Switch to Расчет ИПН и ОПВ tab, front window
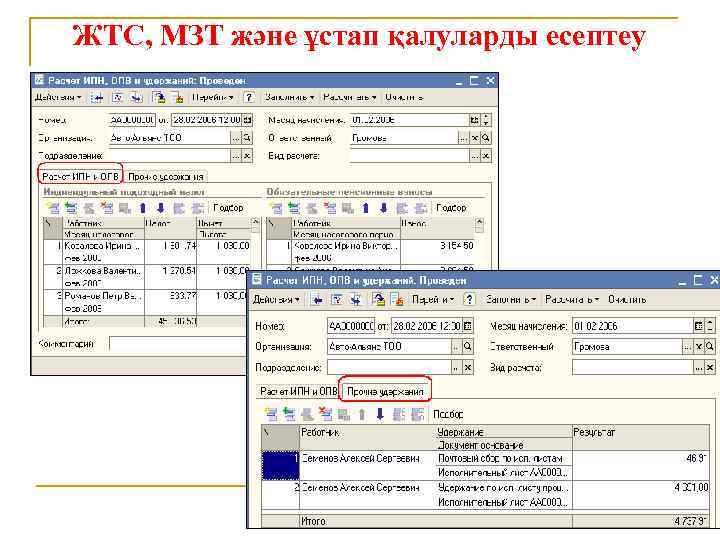Screen dimensions: 720x540 tap(298, 391)
